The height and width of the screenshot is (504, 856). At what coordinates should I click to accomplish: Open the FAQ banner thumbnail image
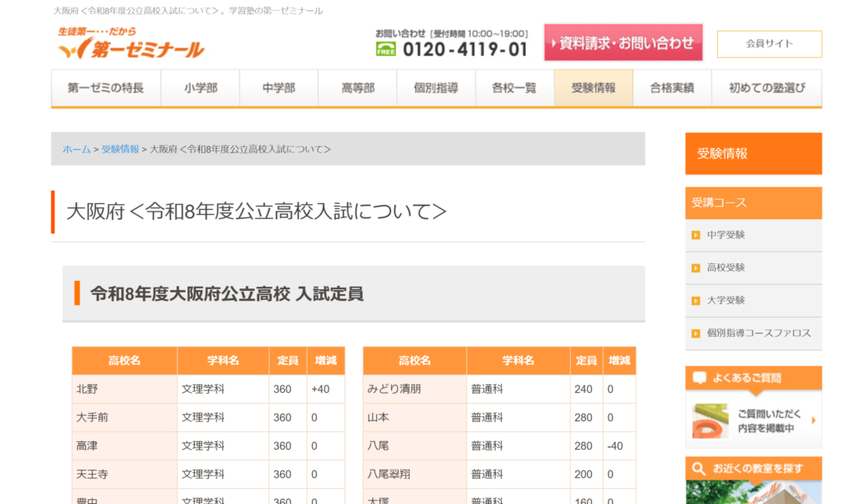pyautogui.click(x=711, y=421)
